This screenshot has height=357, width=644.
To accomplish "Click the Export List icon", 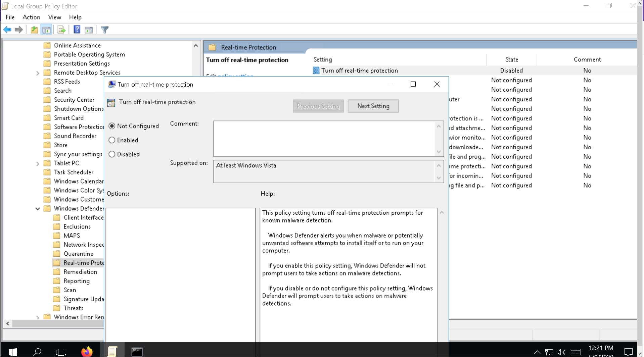I will 61,30.
